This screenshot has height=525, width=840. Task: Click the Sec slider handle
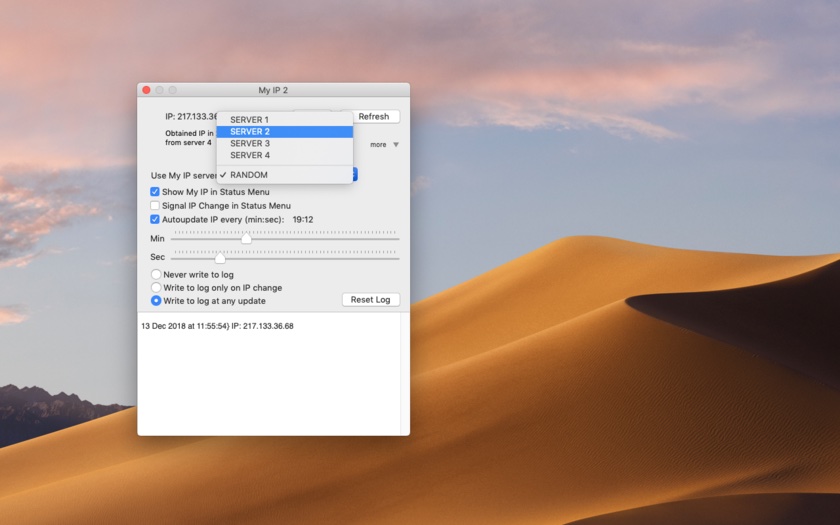pos(220,258)
